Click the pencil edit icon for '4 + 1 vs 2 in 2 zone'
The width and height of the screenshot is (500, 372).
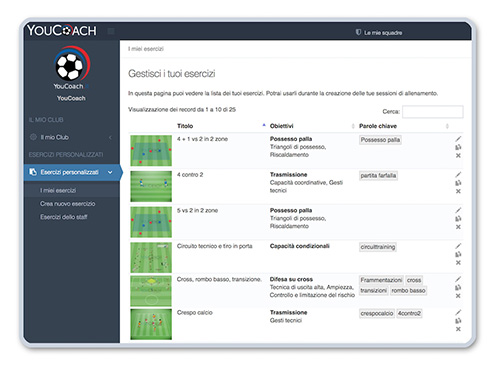click(x=458, y=139)
